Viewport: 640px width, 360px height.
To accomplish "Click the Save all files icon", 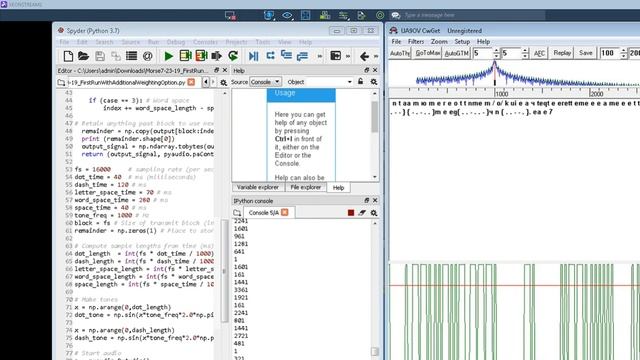I will click(116, 56).
